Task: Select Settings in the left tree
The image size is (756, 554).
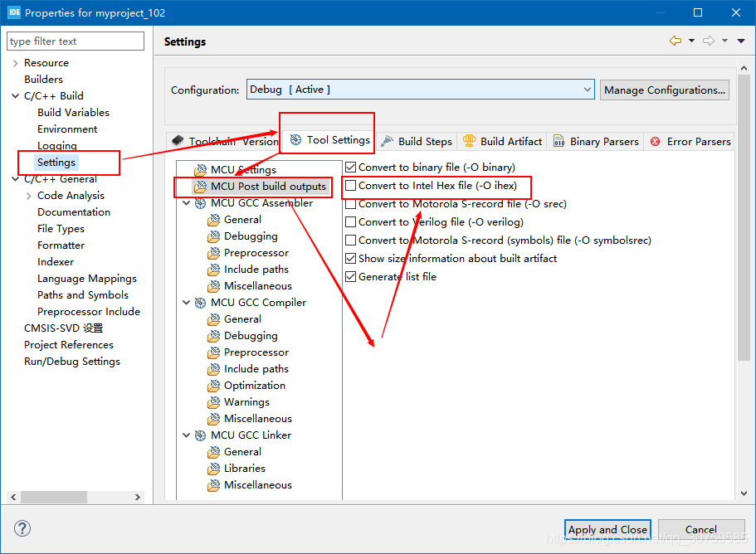Action: (56, 163)
